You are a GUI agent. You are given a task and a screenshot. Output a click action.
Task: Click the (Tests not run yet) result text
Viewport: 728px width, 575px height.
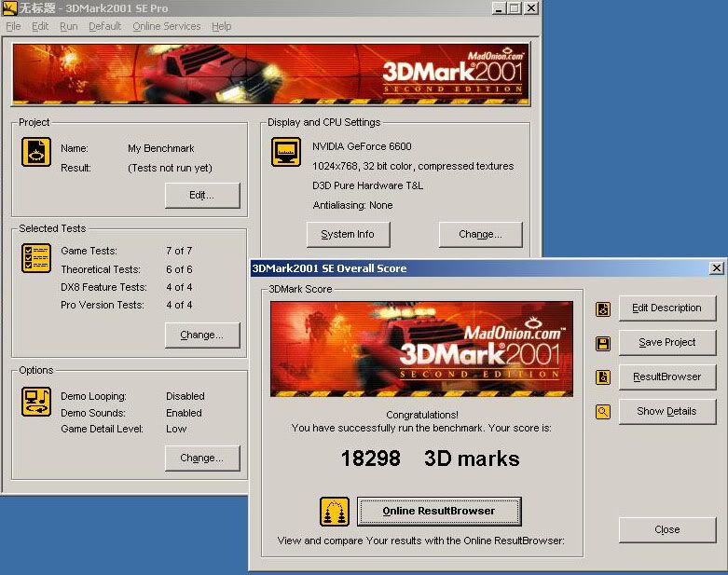(170, 168)
